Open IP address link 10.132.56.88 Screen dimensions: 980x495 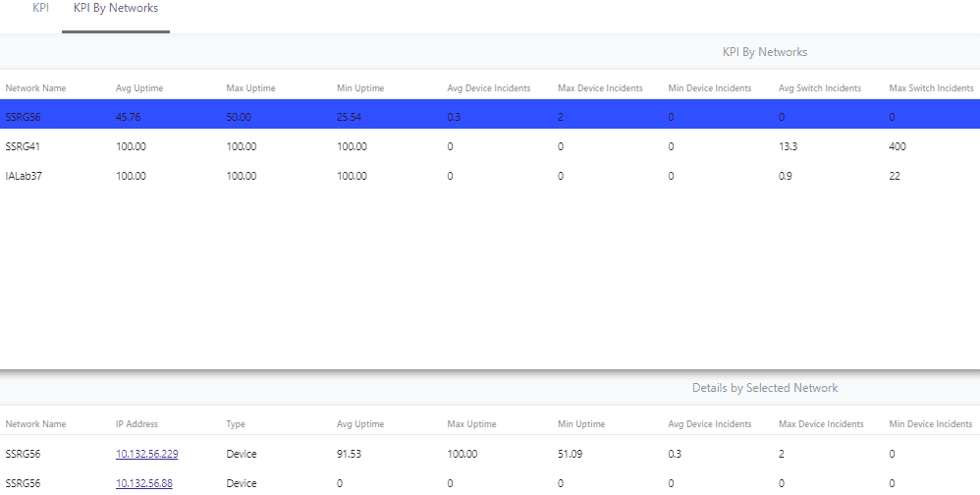coord(144,483)
